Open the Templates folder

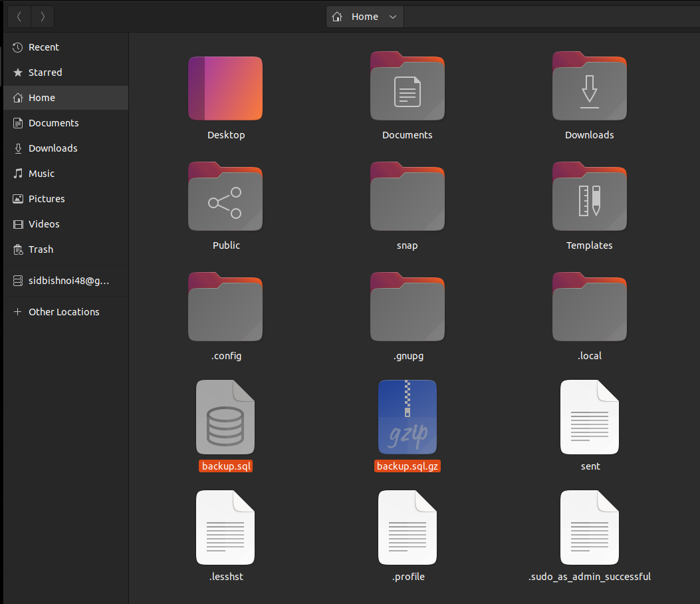tap(589, 197)
